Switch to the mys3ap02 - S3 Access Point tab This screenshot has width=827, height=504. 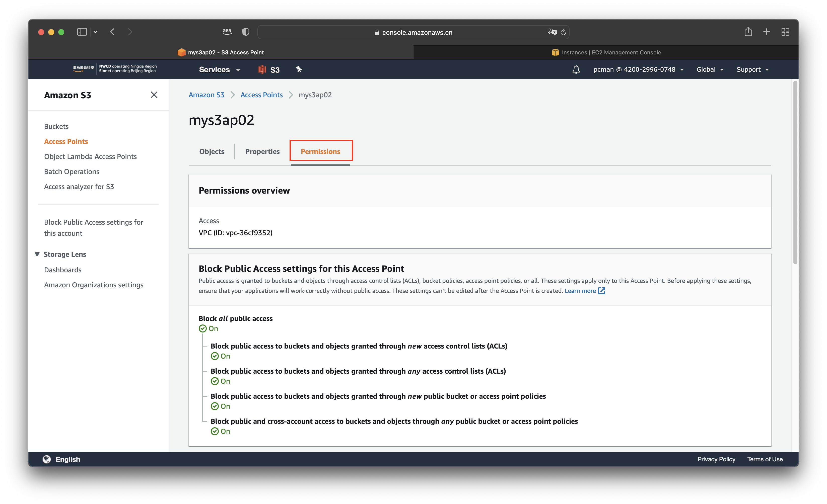click(x=221, y=52)
